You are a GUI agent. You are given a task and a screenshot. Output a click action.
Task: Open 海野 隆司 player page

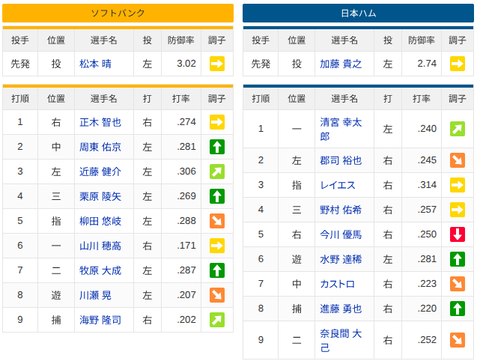100,320
